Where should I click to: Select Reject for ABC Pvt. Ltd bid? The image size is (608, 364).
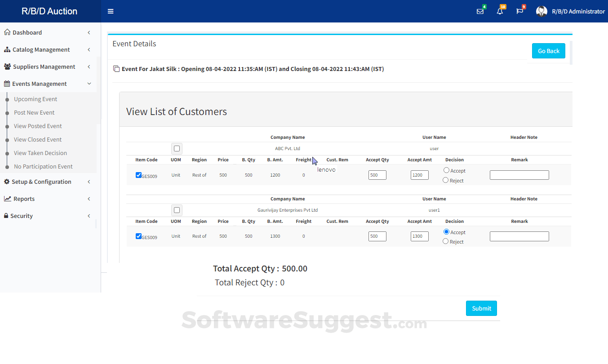(x=446, y=180)
